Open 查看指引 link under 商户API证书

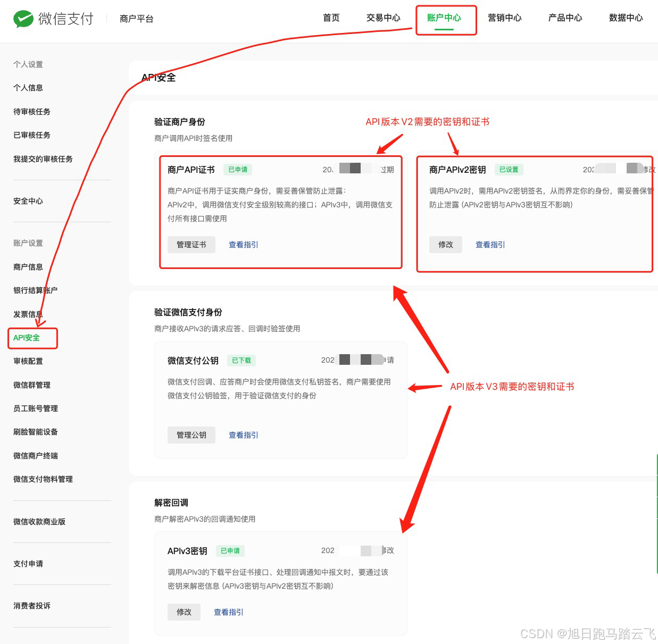pos(244,245)
